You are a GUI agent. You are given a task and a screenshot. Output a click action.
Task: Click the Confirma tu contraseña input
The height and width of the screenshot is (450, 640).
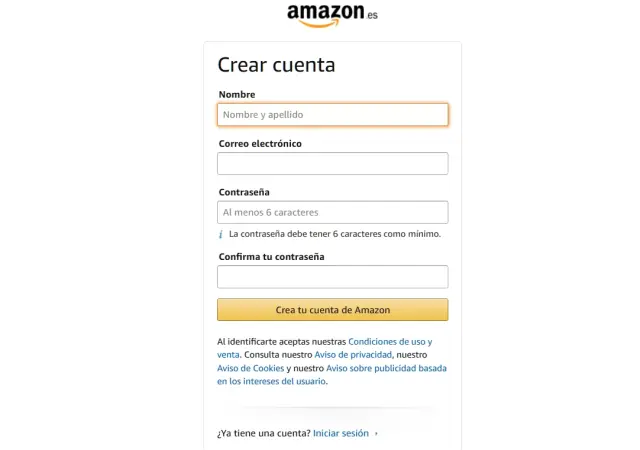(x=332, y=276)
